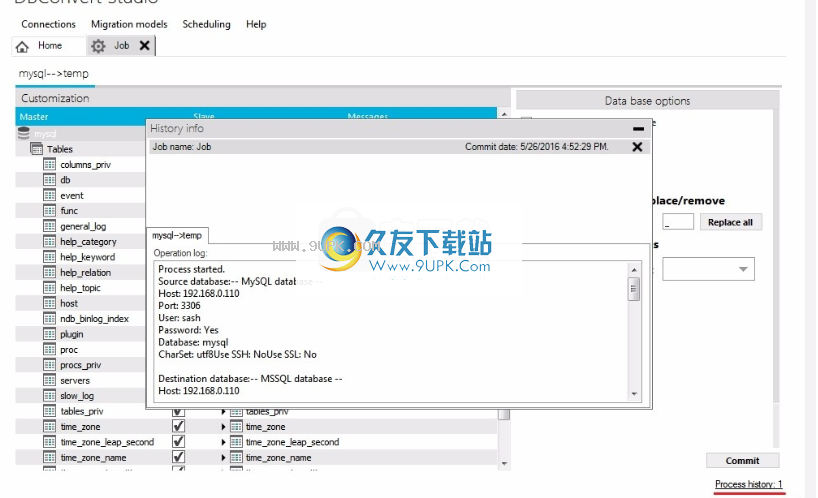The width and height of the screenshot is (818, 498).
Task: Expand the slave time_zone_name row
Action: point(223,458)
